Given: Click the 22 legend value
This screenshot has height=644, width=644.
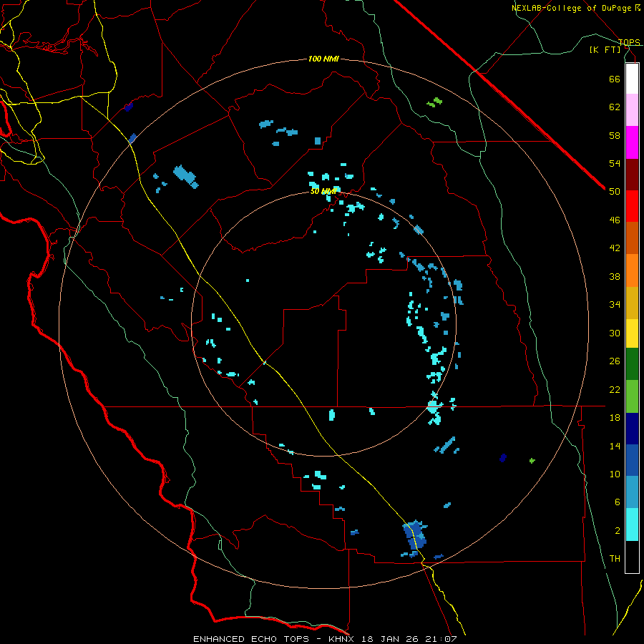Looking at the screenshot, I should (615, 389).
